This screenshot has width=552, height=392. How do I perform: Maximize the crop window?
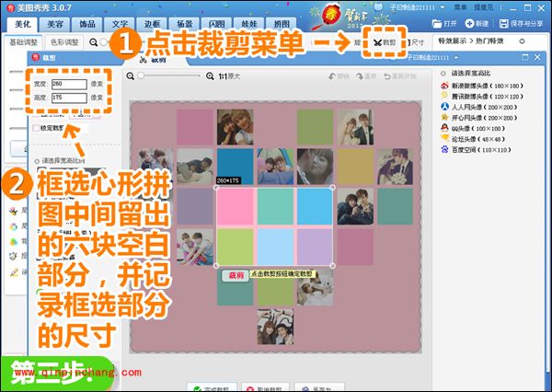(x=525, y=57)
